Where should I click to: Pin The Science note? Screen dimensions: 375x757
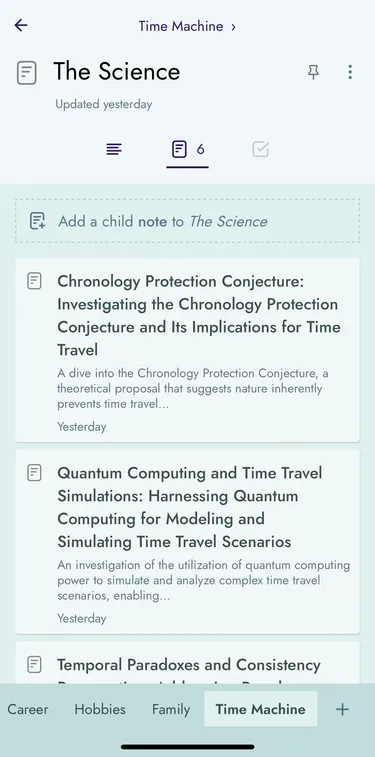click(x=314, y=72)
